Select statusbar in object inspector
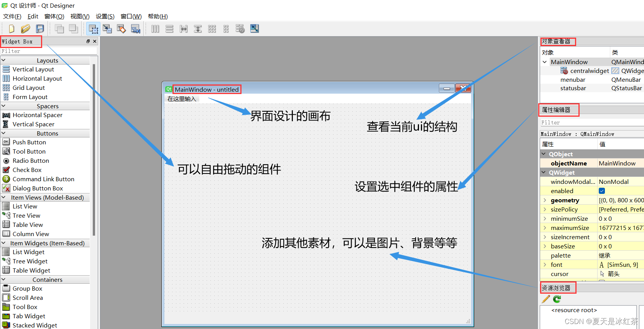 click(573, 88)
